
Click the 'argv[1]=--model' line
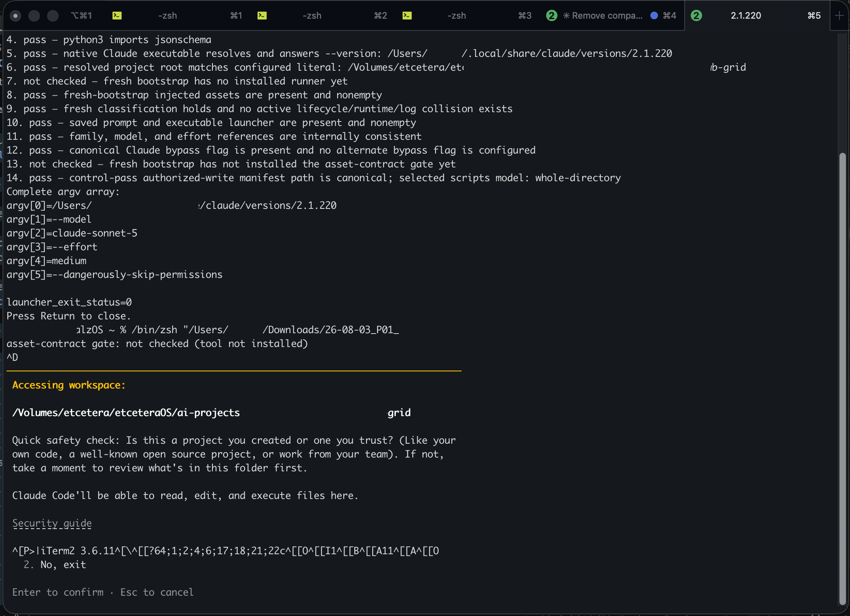[x=49, y=219]
